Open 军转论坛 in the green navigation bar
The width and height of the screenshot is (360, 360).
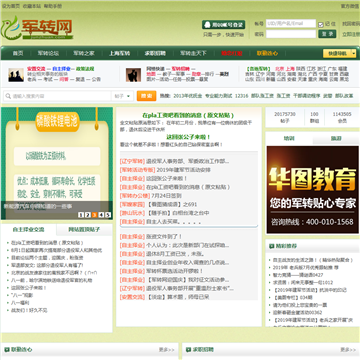pos(48,53)
